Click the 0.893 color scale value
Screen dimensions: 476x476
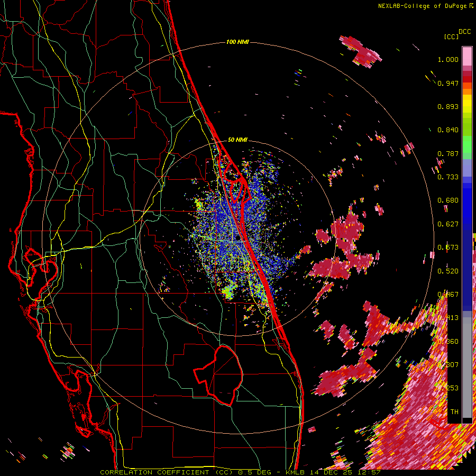tap(448, 106)
